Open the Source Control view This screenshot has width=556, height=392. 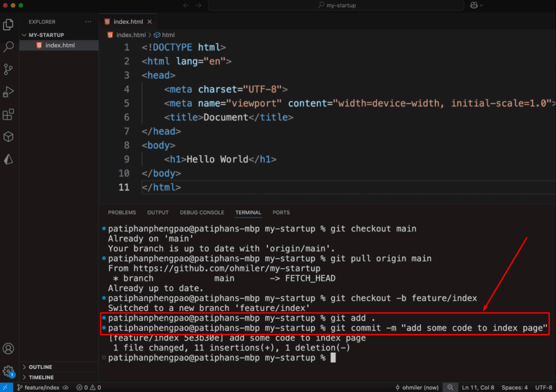pyautogui.click(x=8, y=69)
